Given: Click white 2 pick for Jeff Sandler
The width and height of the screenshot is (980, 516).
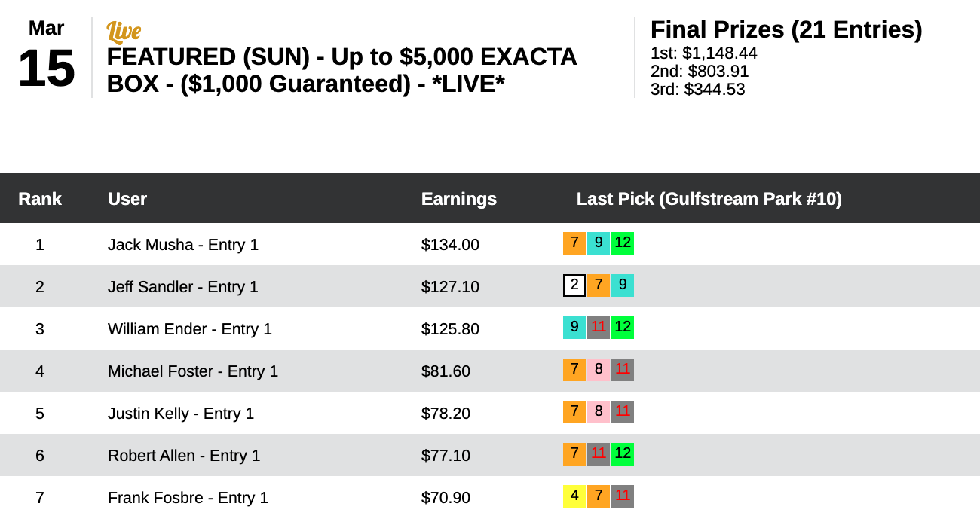Looking at the screenshot, I should click(x=574, y=285).
